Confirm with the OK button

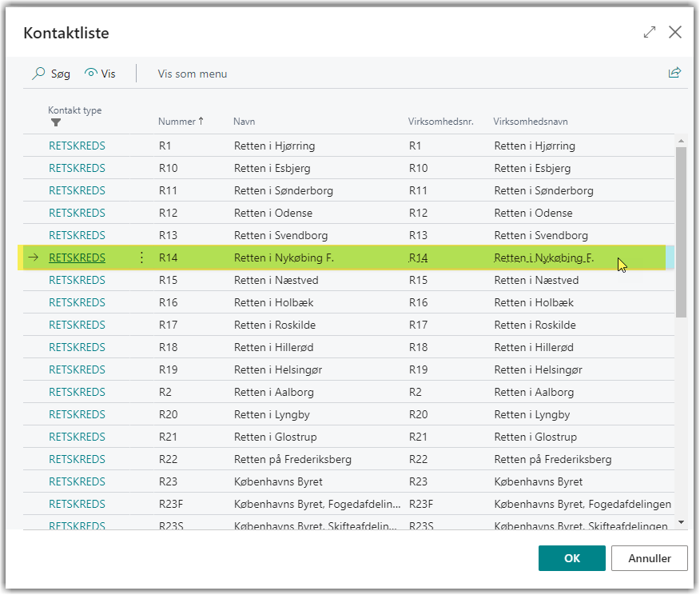572,558
